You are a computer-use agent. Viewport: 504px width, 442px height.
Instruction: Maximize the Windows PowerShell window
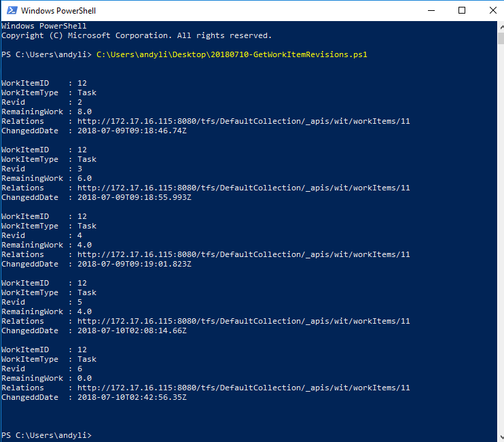click(x=462, y=11)
